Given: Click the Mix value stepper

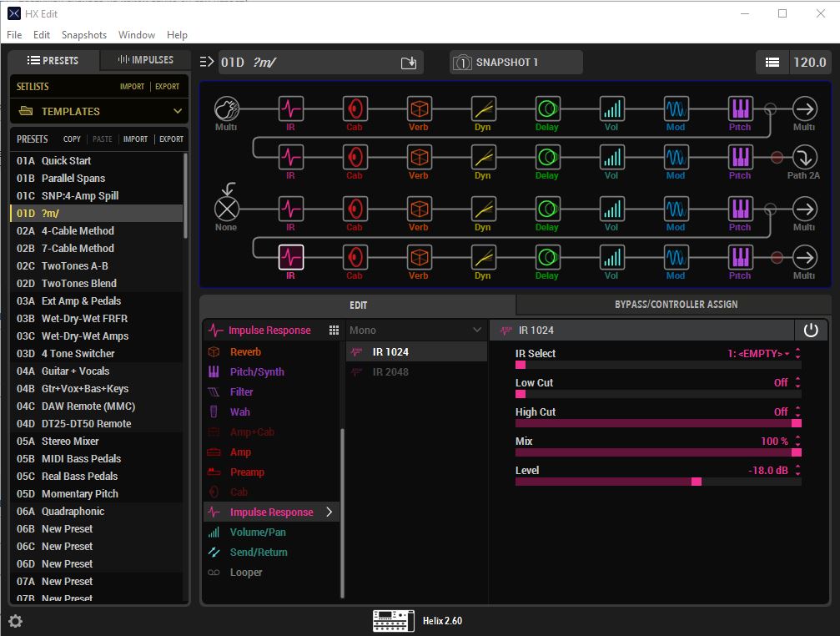Looking at the screenshot, I should click(x=797, y=441).
